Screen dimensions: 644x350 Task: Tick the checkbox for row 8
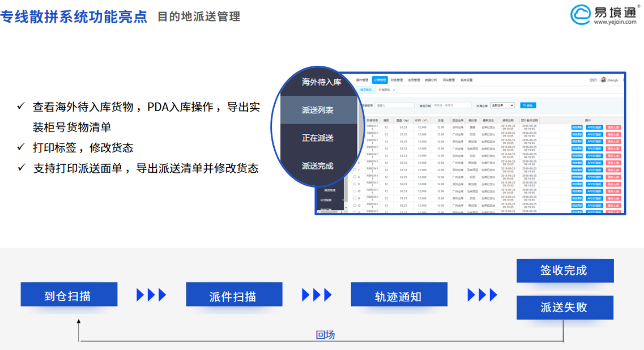(x=355, y=177)
